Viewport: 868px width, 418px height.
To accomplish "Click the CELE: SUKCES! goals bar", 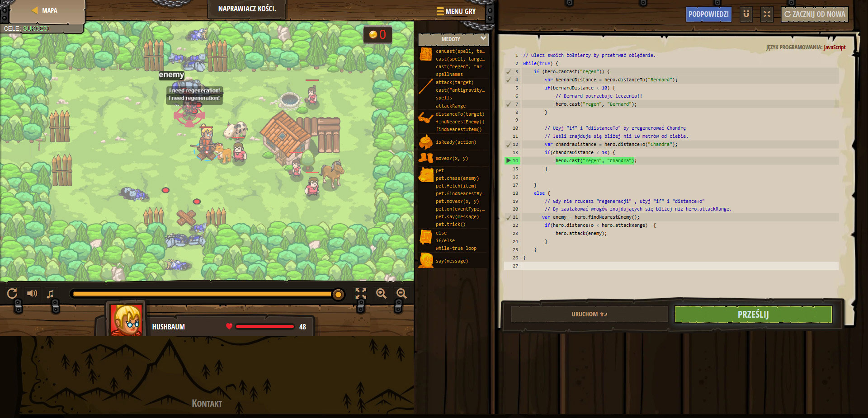I will click(41, 28).
